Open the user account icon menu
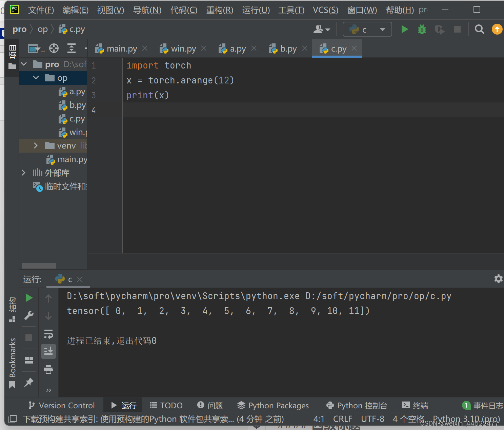Image resolution: width=504 pixels, height=430 pixels. point(321,29)
